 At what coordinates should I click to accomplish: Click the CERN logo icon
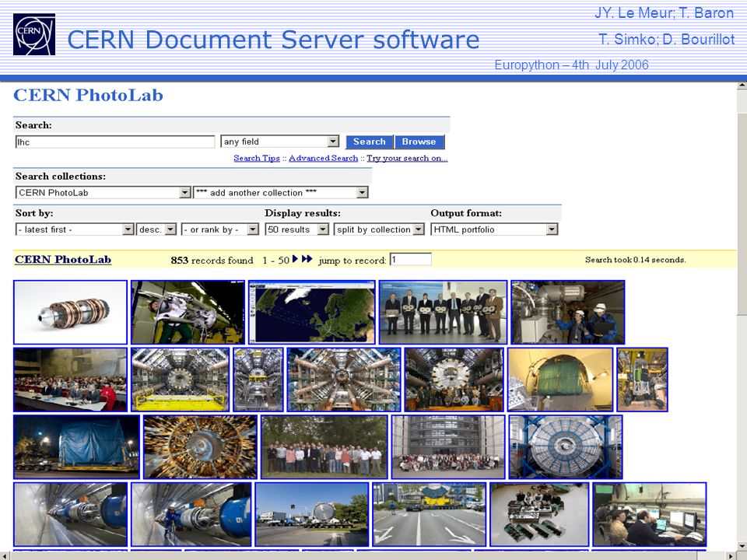pyautogui.click(x=33, y=34)
